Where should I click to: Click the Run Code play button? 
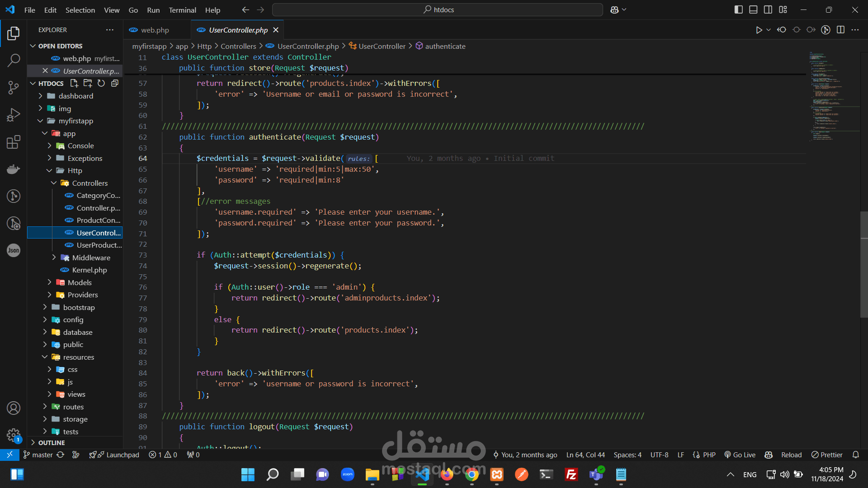(759, 30)
